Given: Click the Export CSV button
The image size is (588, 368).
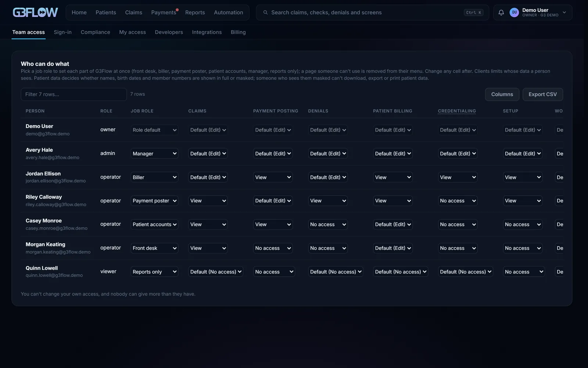Looking at the screenshot, I should [543, 95].
